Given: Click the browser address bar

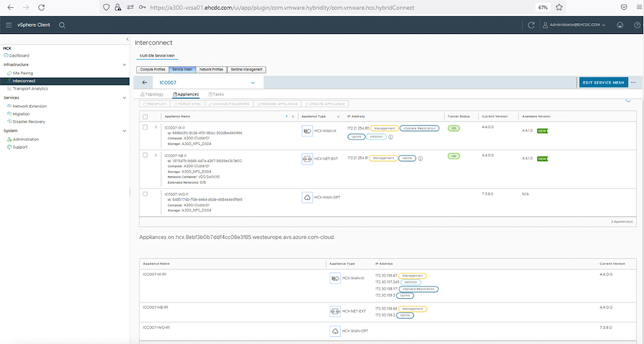Looking at the screenshot, I should [307, 6].
